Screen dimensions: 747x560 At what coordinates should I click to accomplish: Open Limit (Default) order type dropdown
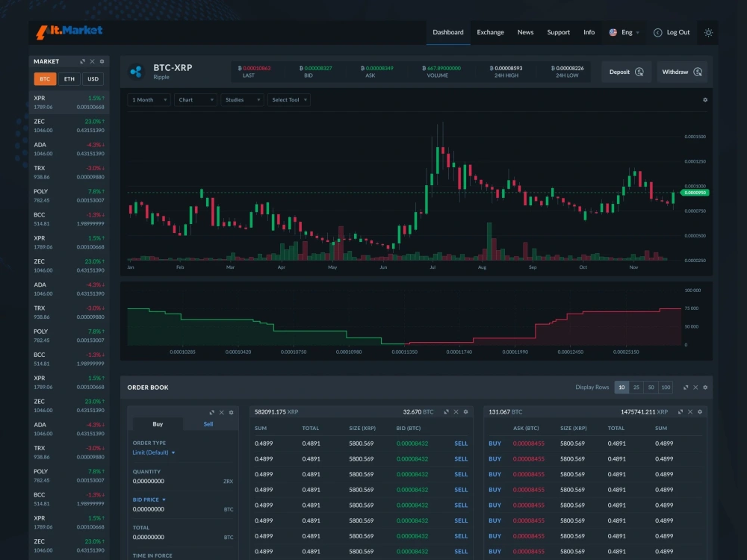coord(154,452)
